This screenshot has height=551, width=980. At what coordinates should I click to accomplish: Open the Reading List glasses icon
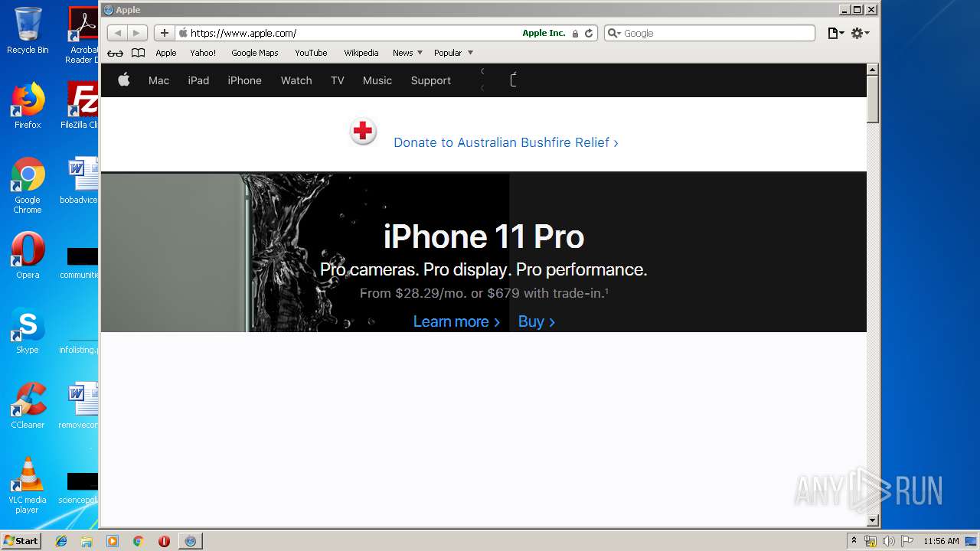(x=115, y=53)
